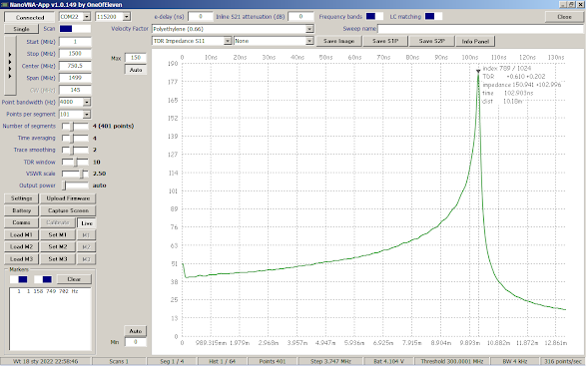Click the Sweep name text field
The image size is (588, 368).
[x=480, y=29]
